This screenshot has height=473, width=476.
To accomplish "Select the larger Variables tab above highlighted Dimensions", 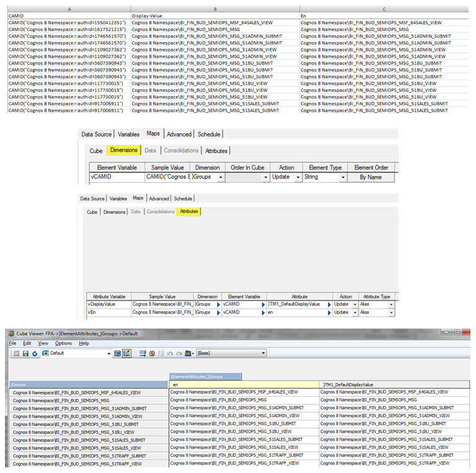I will point(128,134).
